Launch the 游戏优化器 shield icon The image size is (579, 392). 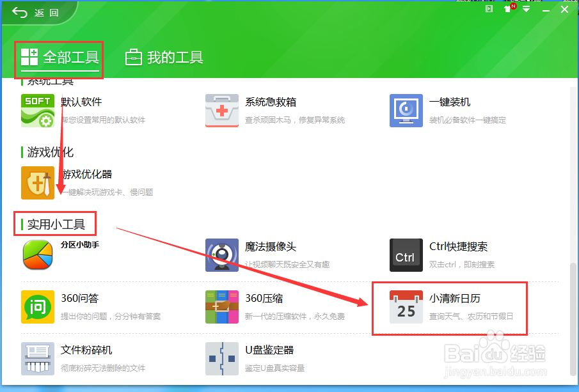(x=38, y=183)
